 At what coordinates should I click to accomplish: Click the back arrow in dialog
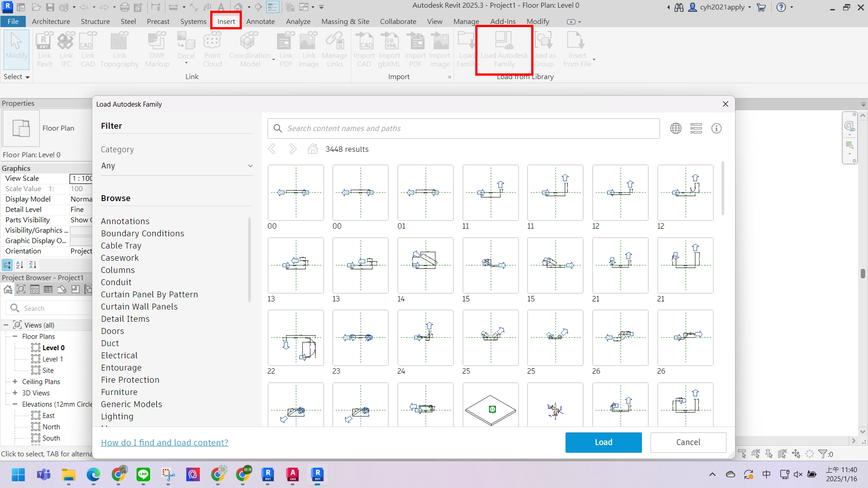coord(272,149)
